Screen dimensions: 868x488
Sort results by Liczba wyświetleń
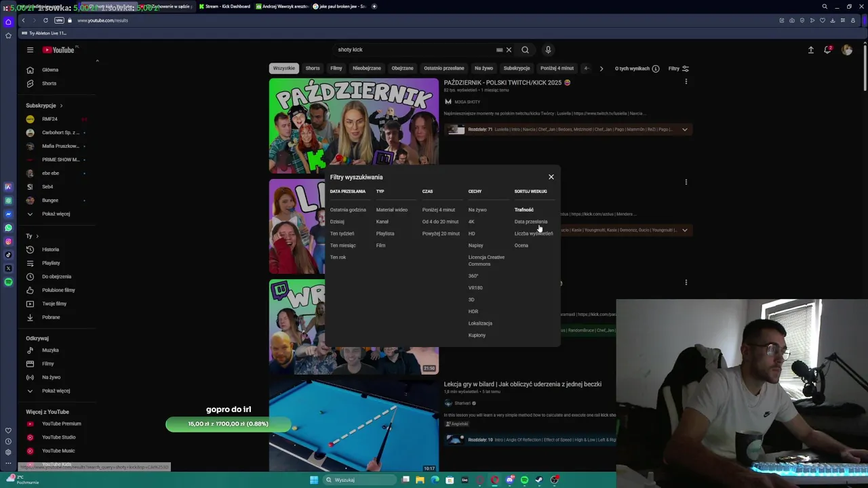point(534,234)
